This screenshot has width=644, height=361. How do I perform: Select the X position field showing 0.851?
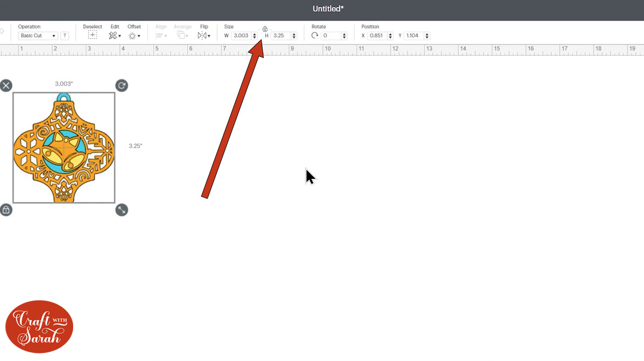377,36
